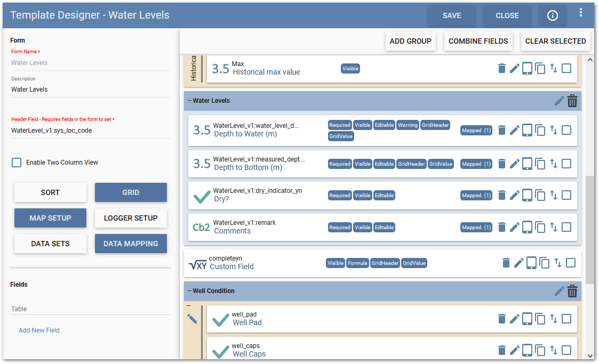
Task: Edit the Depth to Bottom field
Action: [515, 164]
